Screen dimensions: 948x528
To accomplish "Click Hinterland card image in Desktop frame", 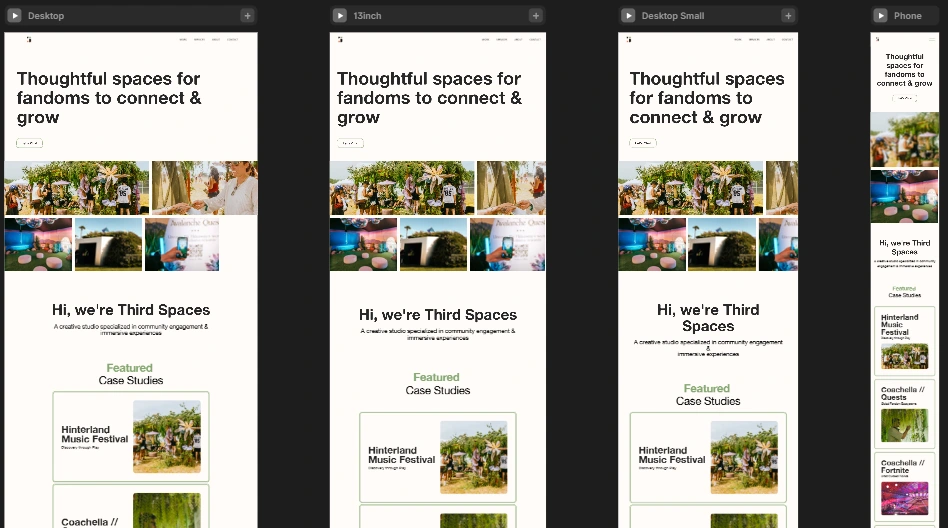I will click(167, 437).
